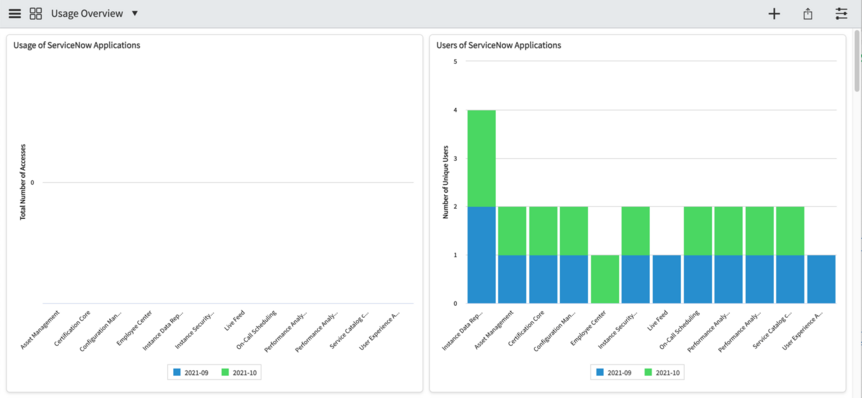
Task: Click Employee Center label in the Users chart
Action: click(x=588, y=328)
